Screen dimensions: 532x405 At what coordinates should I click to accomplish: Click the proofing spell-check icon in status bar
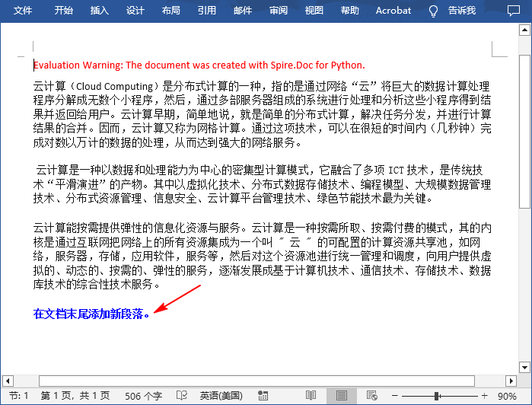coord(182,396)
